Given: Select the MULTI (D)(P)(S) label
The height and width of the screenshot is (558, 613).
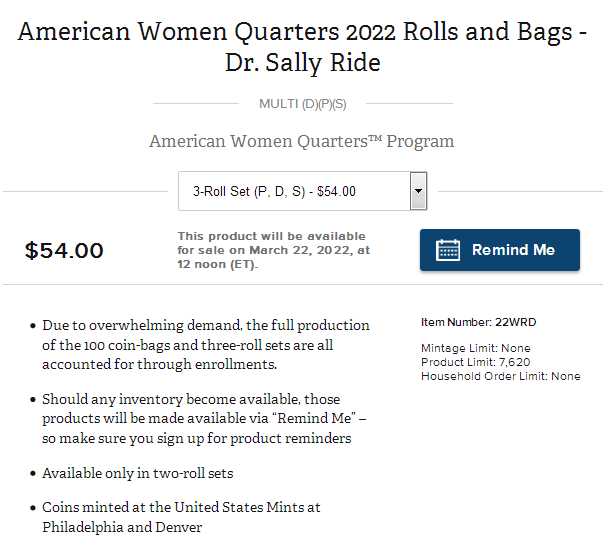Looking at the screenshot, I should [x=302, y=103].
